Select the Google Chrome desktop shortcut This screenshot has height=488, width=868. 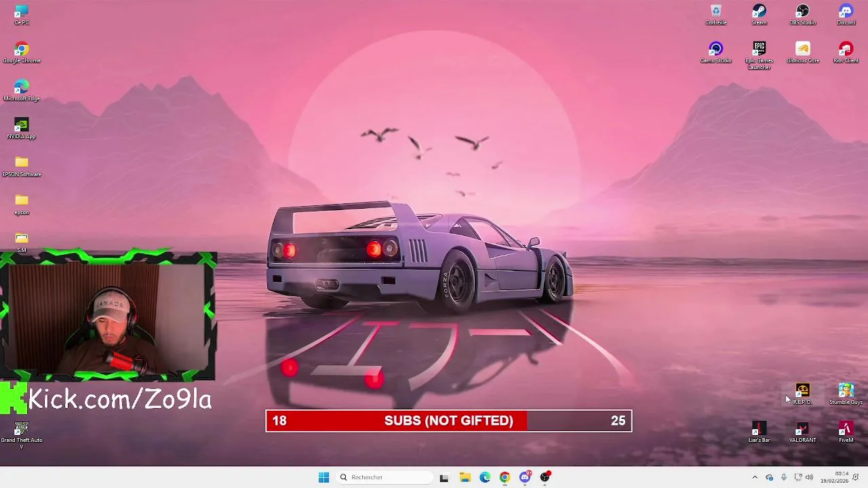(x=22, y=53)
